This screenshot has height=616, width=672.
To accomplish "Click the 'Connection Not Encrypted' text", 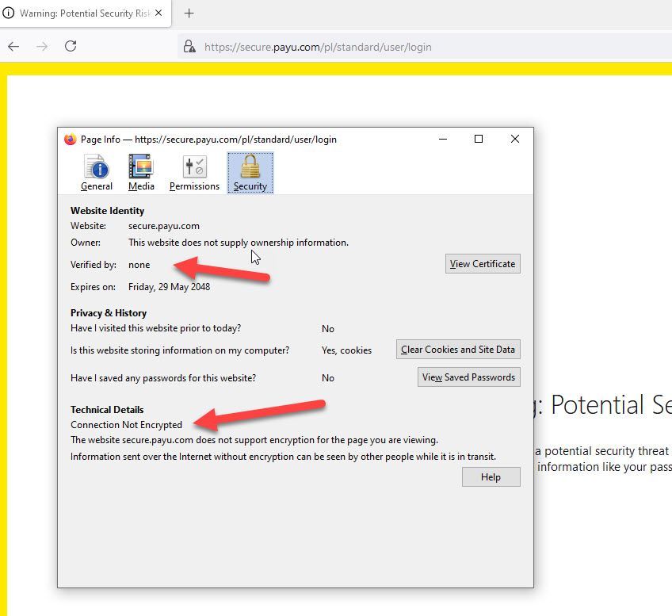I will 127,425.
